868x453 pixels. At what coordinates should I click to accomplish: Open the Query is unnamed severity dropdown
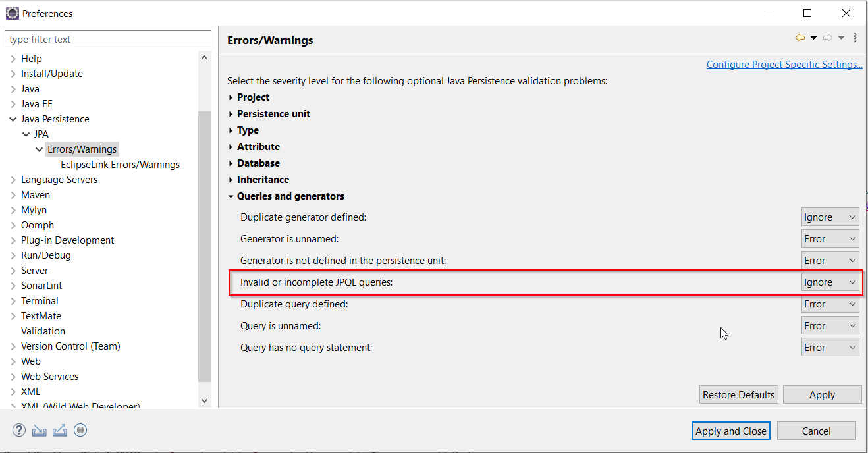pos(830,326)
